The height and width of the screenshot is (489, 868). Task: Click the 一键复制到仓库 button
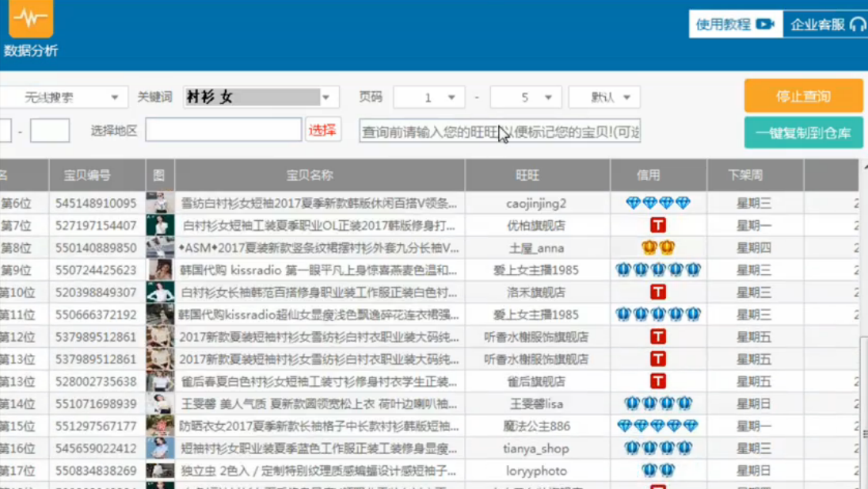tap(803, 133)
